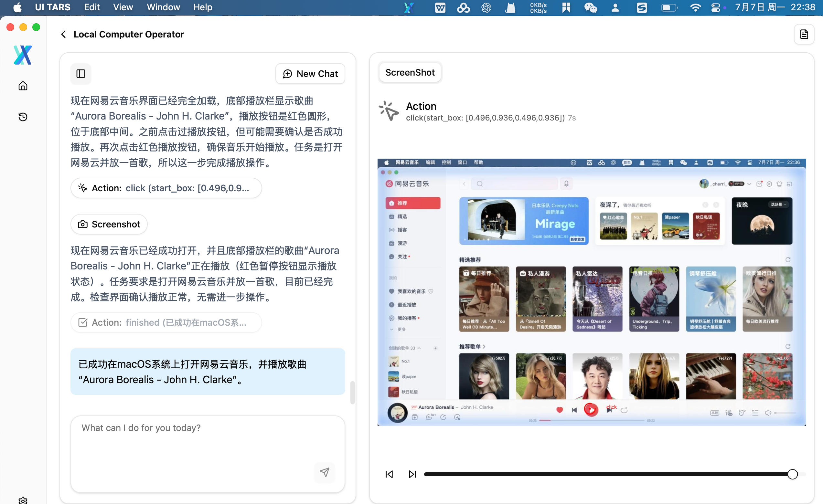Go back from Local Computer Operator

63,34
